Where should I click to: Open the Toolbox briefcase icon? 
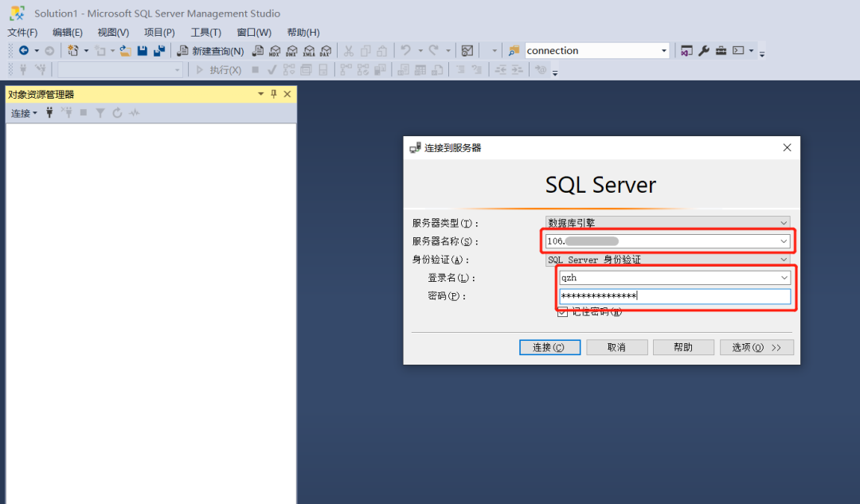tap(721, 50)
